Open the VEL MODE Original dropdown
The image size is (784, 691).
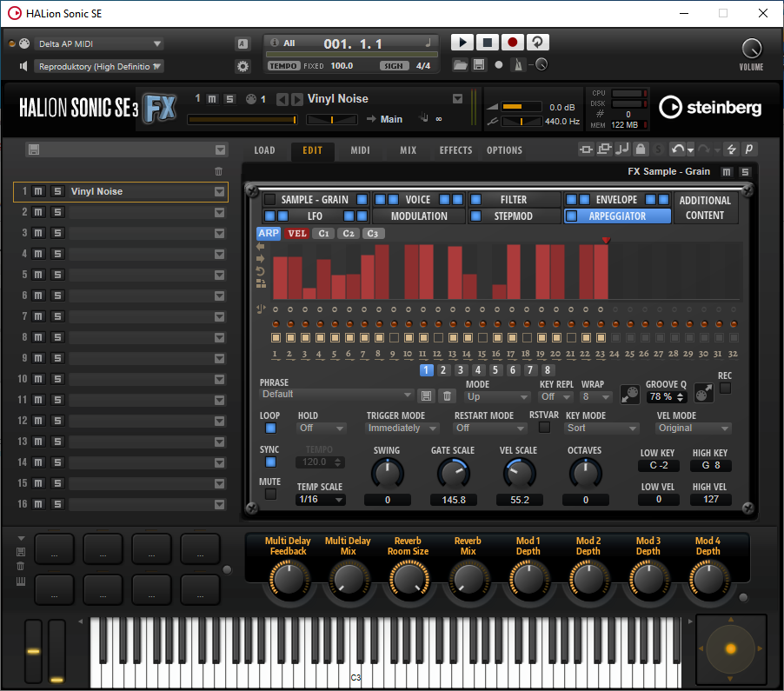click(693, 428)
